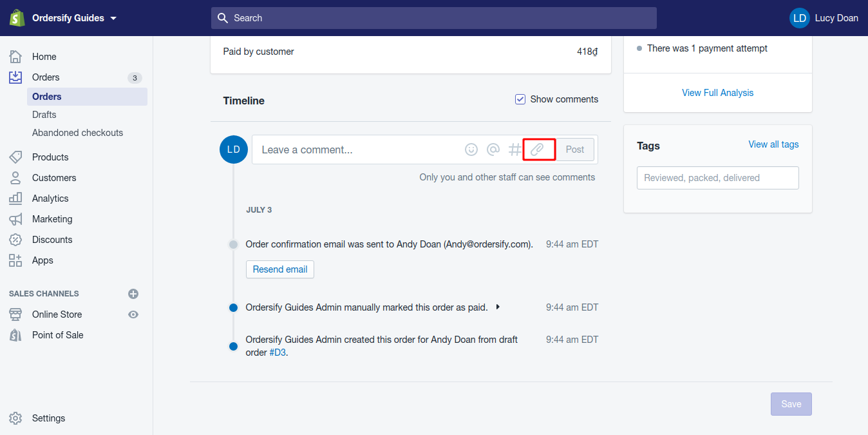Screen dimensions: 868x435
Task: Click the Settings gear icon
Action: point(15,418)
